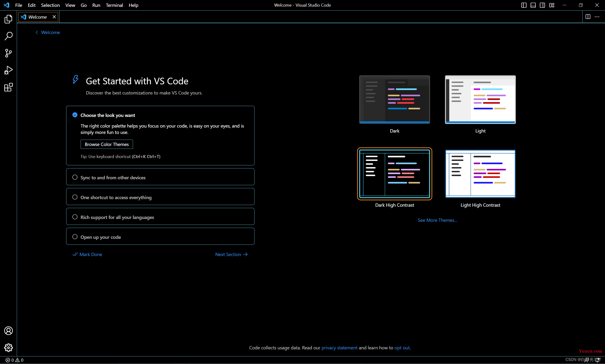Toggle the Panel layout icon

tap(533, 5)
